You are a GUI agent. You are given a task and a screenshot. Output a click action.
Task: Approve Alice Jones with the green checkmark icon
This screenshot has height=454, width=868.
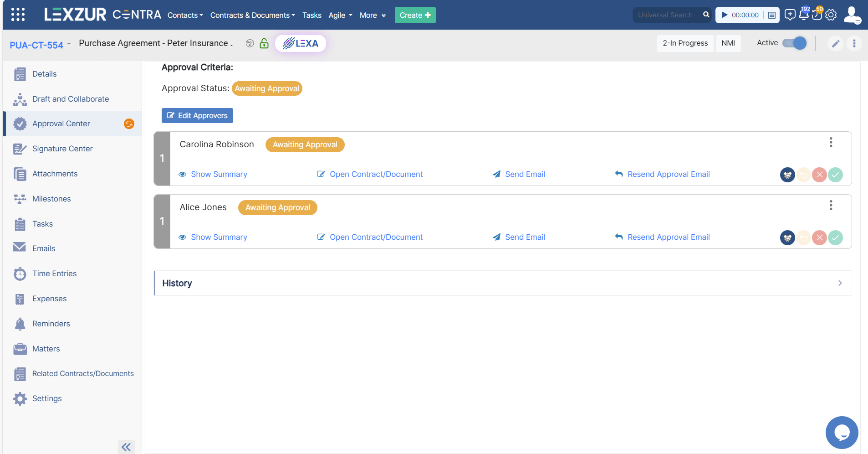835,237
